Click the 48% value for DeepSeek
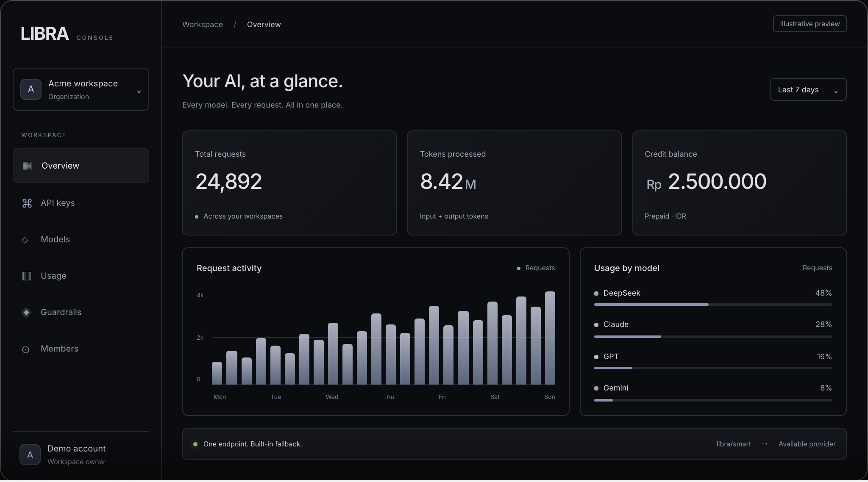This screenshot has height=482, width=868. [823, 293]
